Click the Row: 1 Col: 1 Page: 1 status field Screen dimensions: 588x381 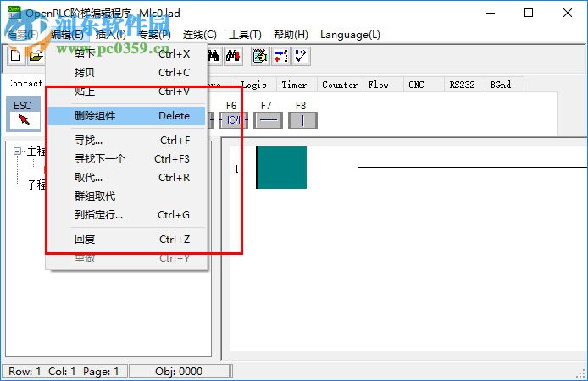click(64, 371)
